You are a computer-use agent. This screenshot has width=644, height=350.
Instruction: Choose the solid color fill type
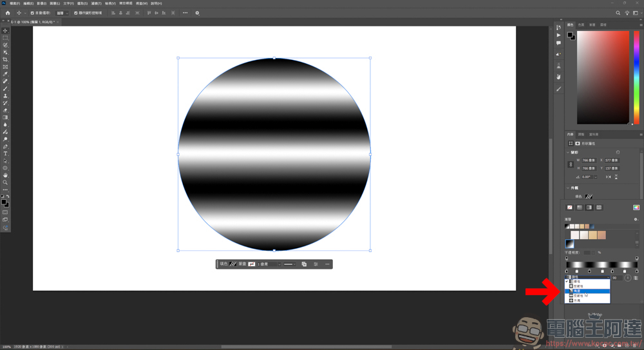[x=580, y=208]
